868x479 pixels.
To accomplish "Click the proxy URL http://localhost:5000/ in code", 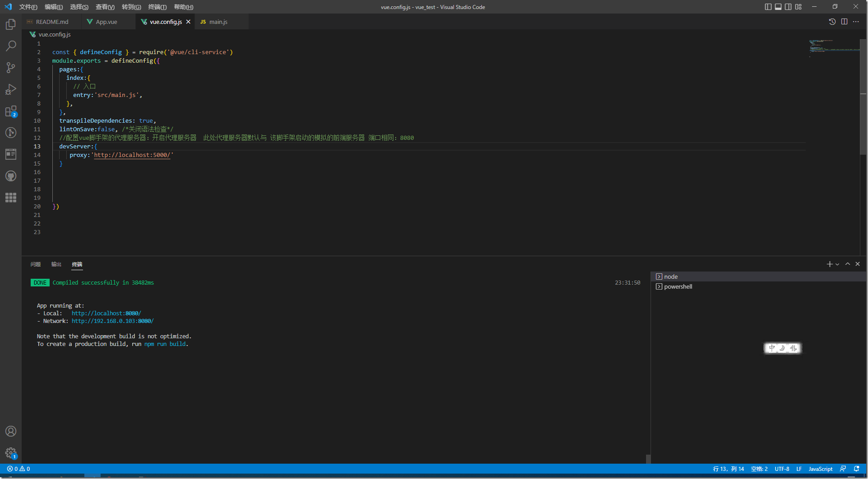I will [132, 155].
